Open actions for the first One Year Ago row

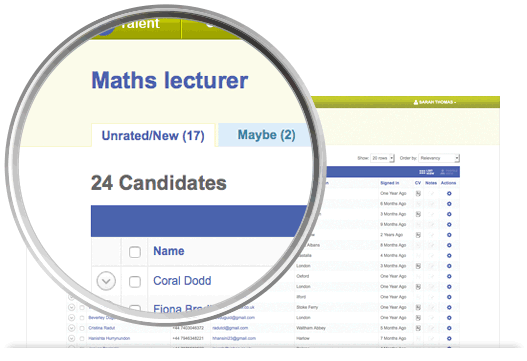coord(449,194)
